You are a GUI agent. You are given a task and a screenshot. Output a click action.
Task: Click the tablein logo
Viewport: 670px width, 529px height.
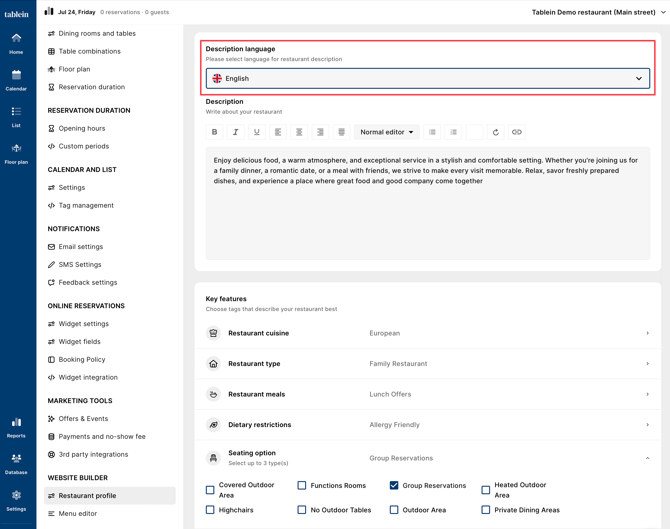point(16,14)
